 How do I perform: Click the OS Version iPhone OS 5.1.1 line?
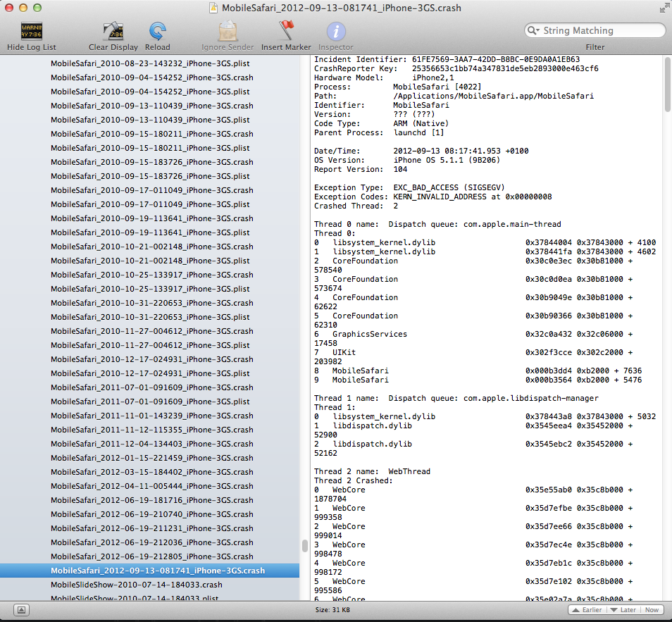click(x=406, y=161)
